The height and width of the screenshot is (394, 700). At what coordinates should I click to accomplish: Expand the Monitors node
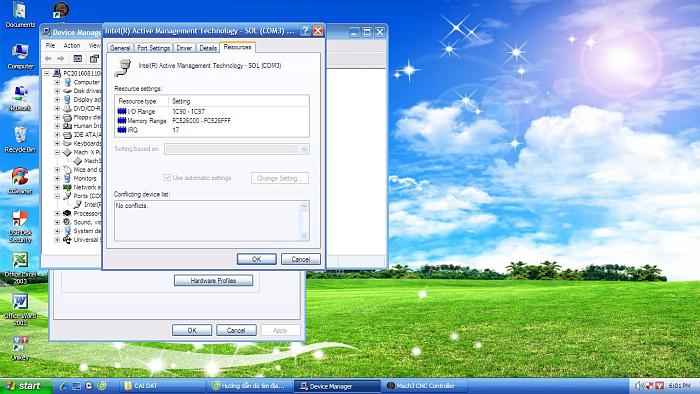click(57, 178)
